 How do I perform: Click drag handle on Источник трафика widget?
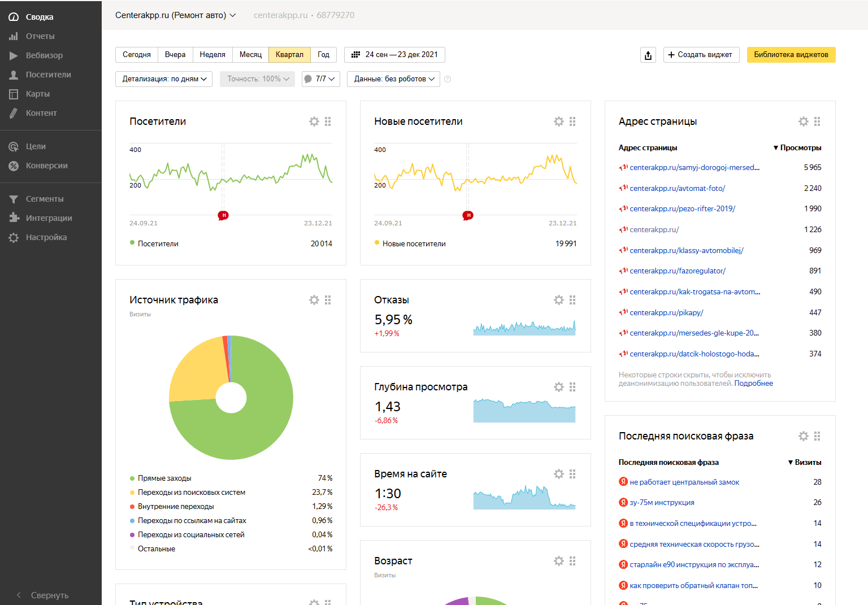click(328, 300)
